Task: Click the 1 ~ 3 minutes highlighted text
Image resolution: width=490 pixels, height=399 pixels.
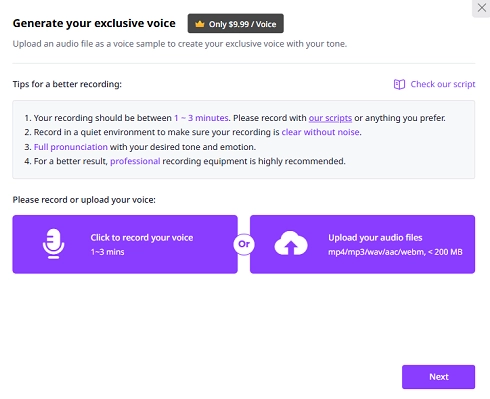Action: click(x=201, y=118)
